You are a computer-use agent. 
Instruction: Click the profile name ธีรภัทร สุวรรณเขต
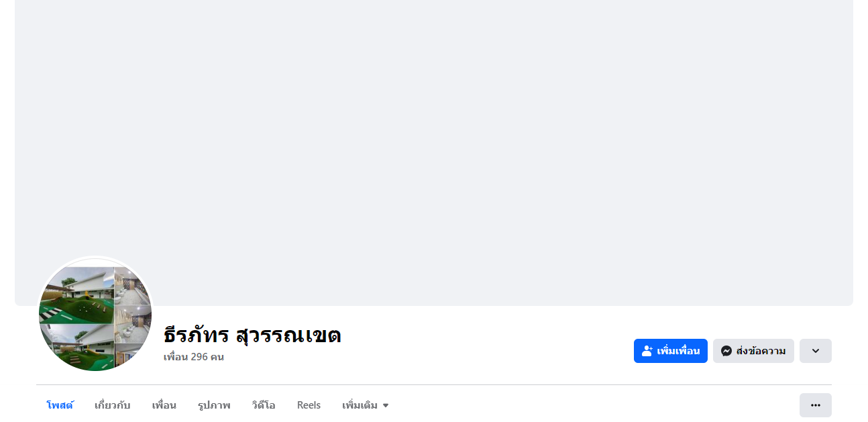(x=252, y=335)
